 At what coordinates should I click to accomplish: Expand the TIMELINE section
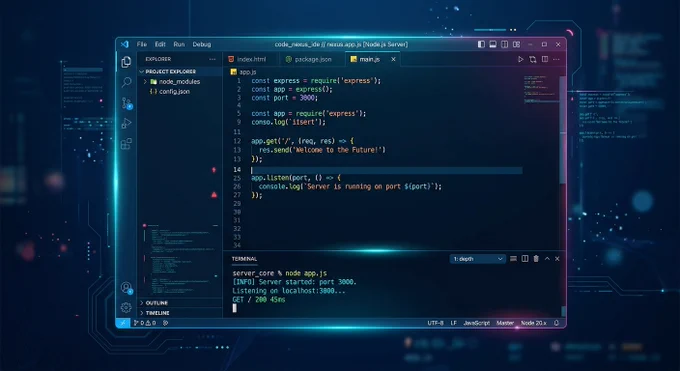coord(180,313)
